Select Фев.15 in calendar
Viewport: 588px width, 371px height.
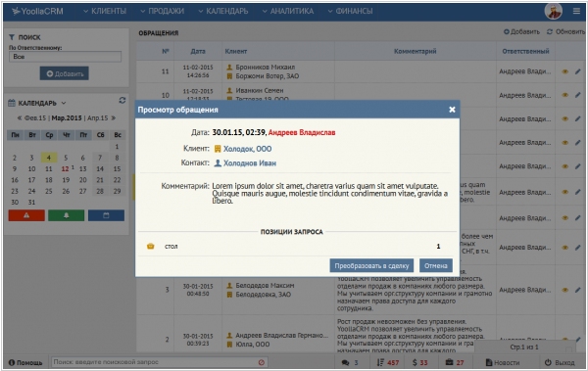pos(35,118)
